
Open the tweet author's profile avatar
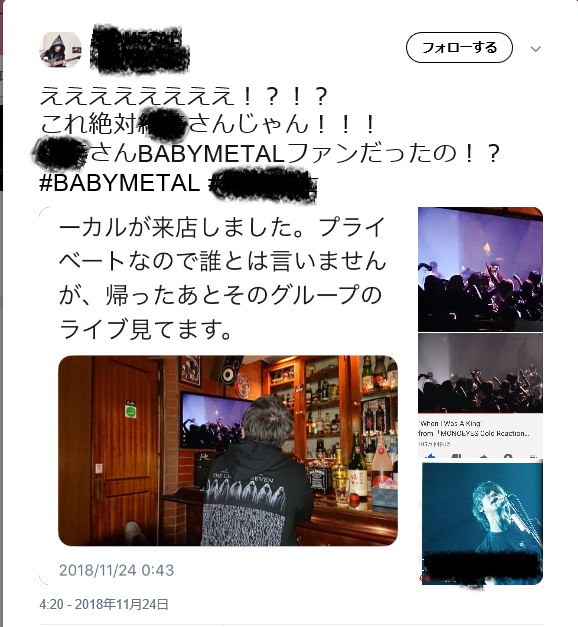[60, 50]
